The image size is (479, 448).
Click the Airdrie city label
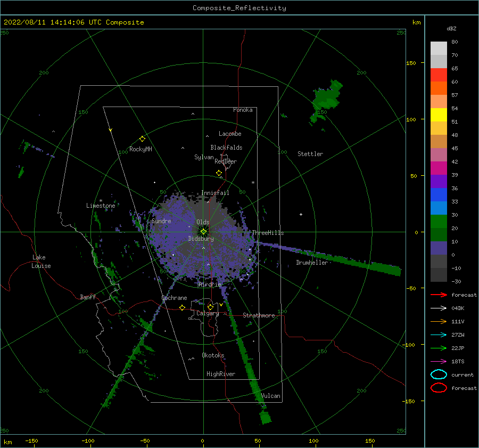(x=210, y=284)
